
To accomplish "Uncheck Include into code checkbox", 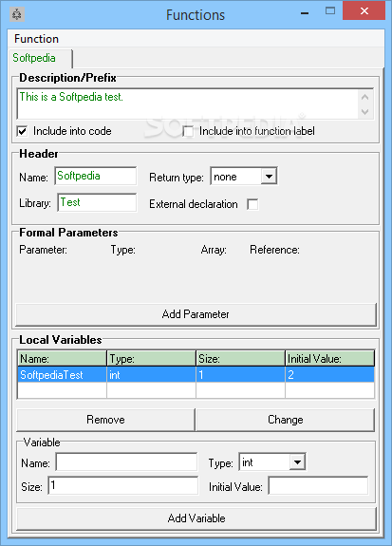I will click(x=22, y=131).
